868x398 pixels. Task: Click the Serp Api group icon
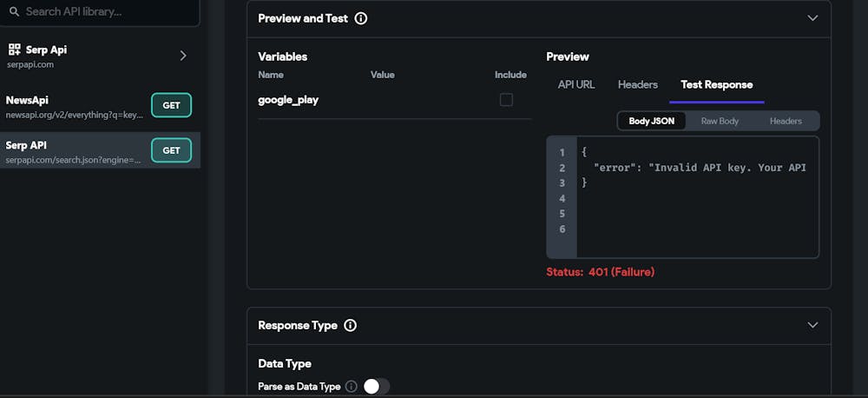coord(14,50)
